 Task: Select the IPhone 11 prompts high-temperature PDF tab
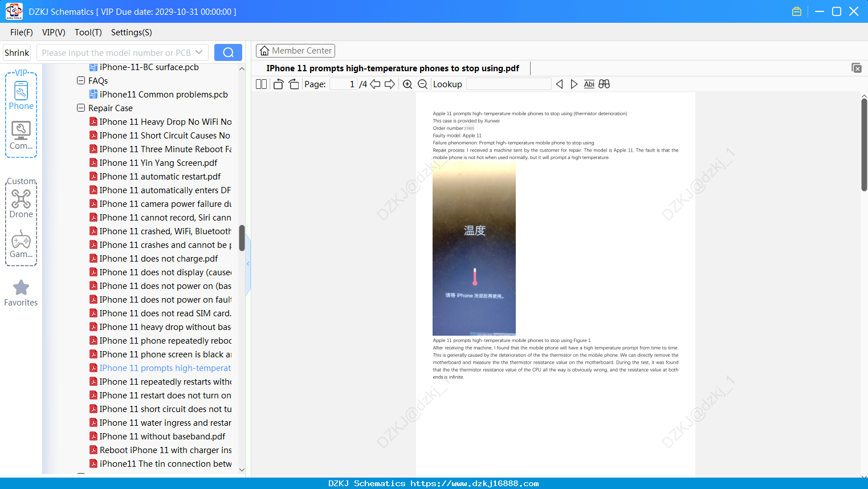pos(393,68)
